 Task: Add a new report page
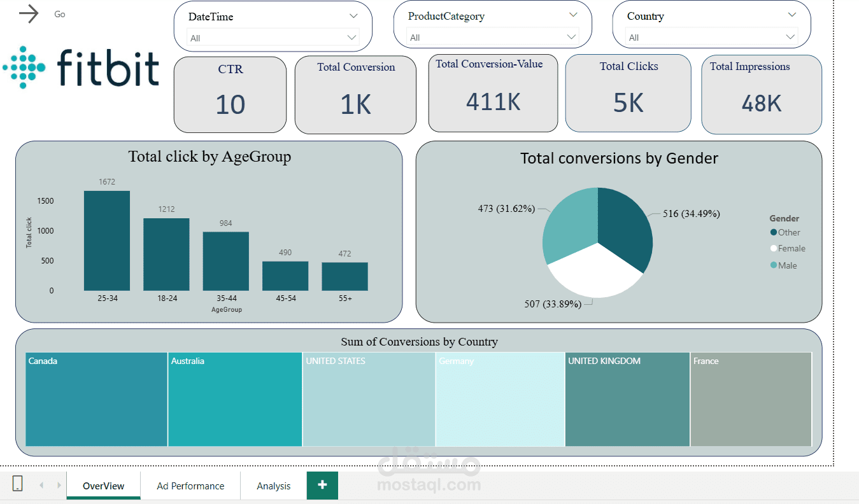(322, 485)
